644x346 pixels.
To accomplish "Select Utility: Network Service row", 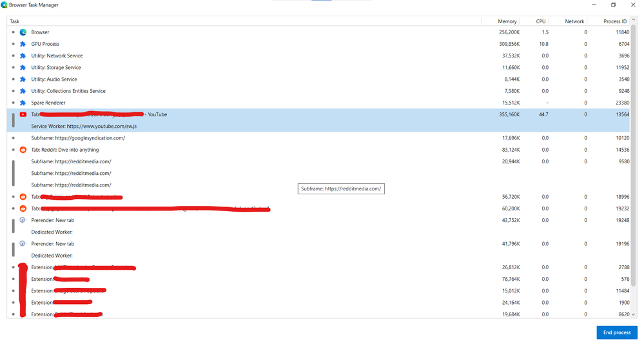I will 318,56.
